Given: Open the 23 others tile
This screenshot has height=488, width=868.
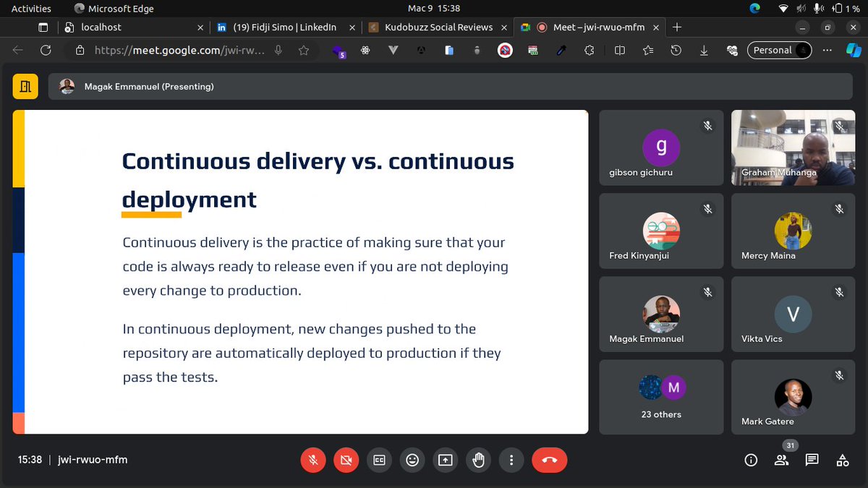Looking at the screenshot, I should [661, 397].
